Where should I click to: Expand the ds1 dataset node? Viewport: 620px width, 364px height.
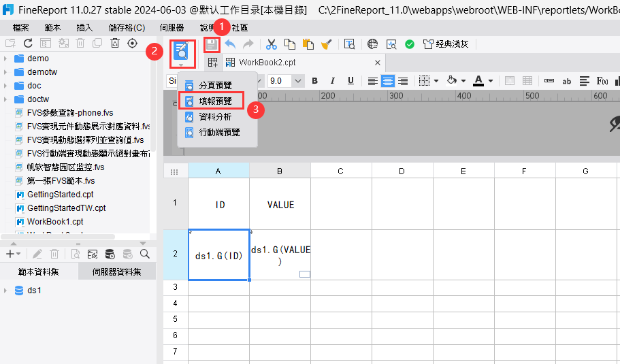[x=5, y=291]
